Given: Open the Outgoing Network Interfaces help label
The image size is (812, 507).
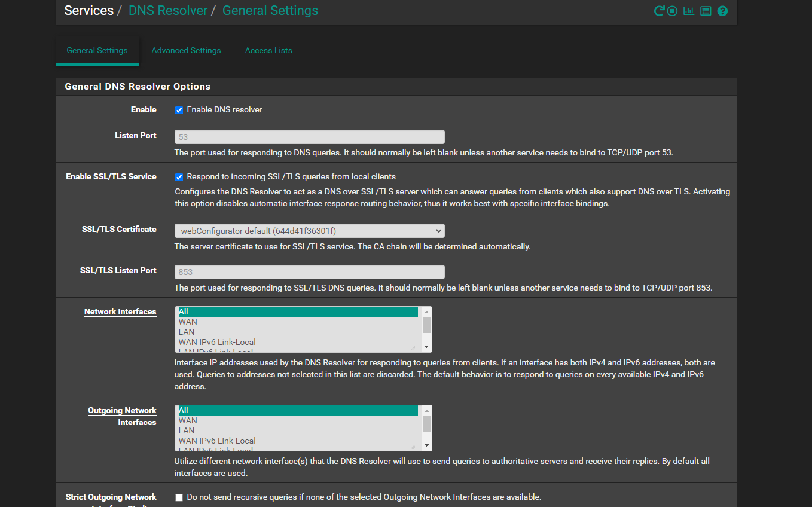Looking at the screenshot, I should pyautogui.click(x=123, y=417).
